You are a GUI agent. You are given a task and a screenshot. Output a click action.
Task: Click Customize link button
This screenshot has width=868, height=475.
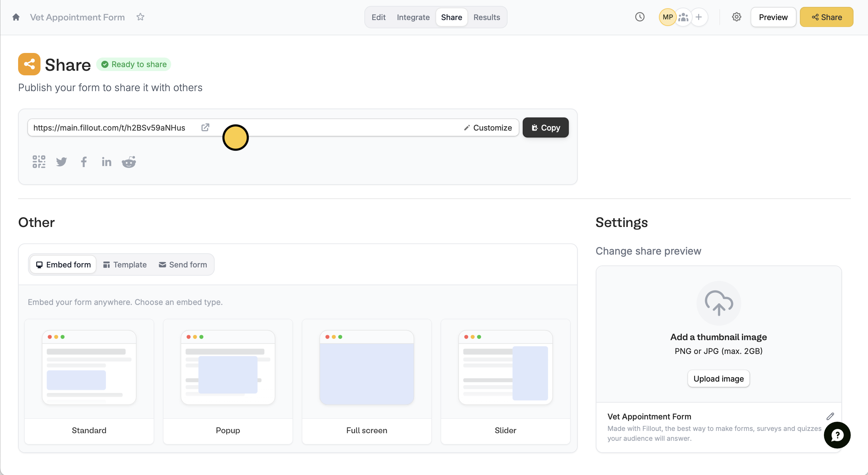coord(487,128)
